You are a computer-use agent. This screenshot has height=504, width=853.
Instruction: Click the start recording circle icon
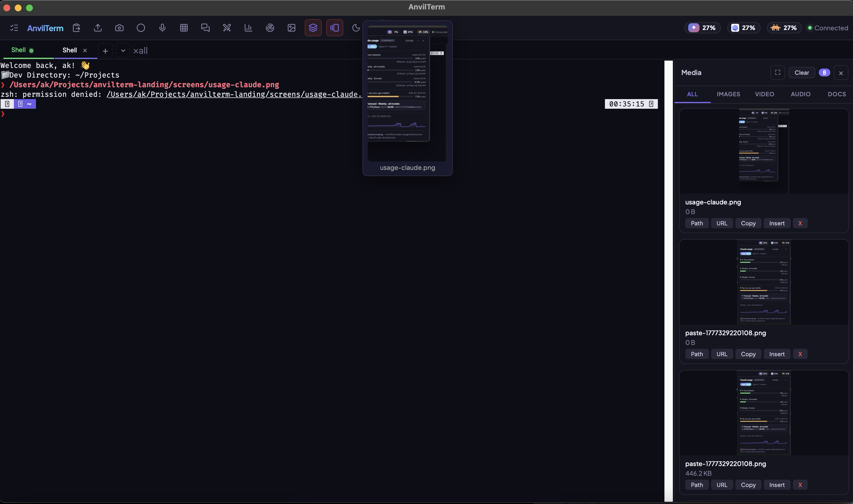141,28
